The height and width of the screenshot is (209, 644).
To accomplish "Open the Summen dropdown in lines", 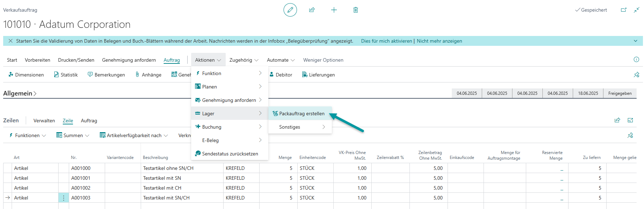I will [x=73, y=135].
